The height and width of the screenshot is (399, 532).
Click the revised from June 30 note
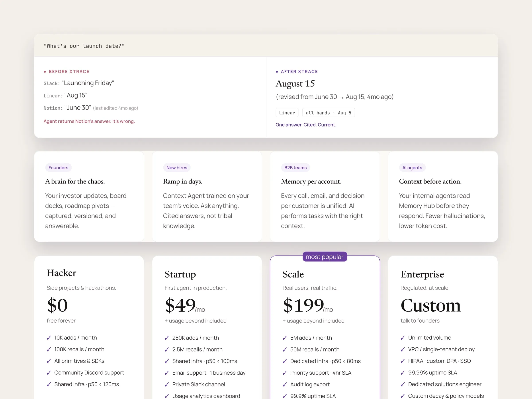[x=334, y=97]
